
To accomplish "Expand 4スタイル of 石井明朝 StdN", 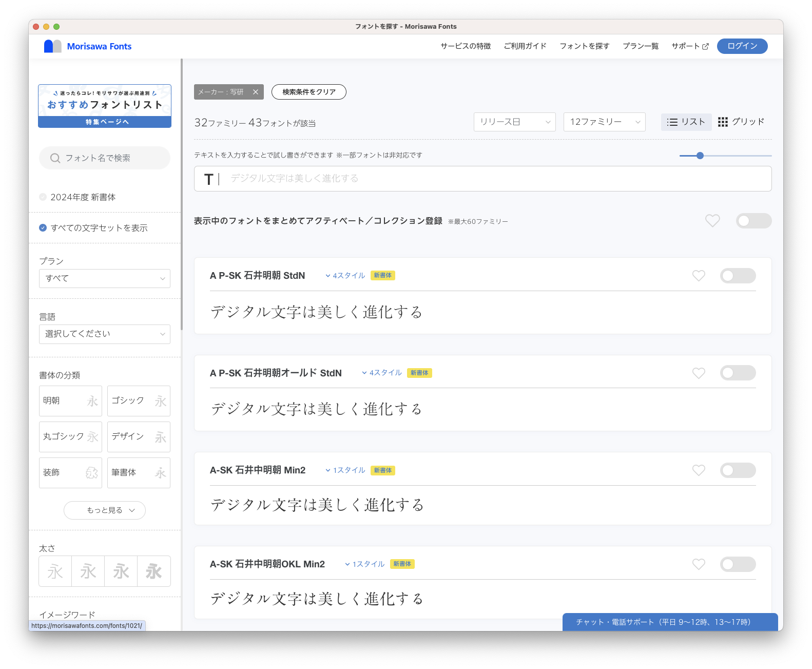I will [x=345, y=276].
